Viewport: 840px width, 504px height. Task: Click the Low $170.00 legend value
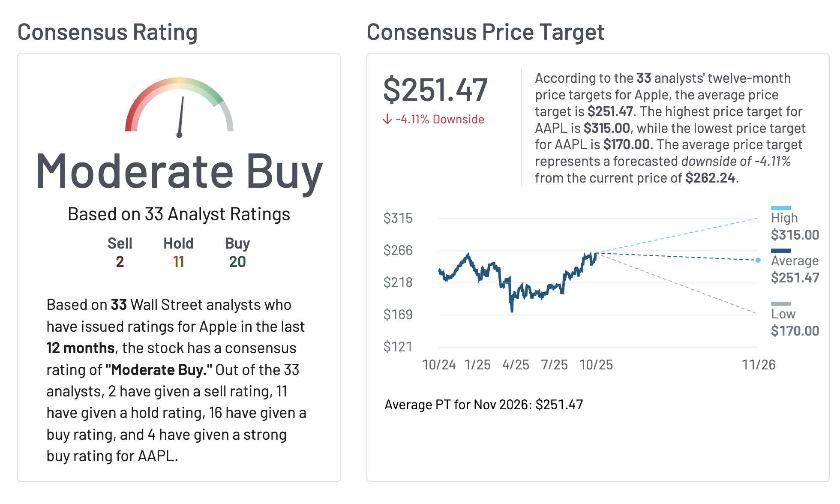[x=795, y=331]
